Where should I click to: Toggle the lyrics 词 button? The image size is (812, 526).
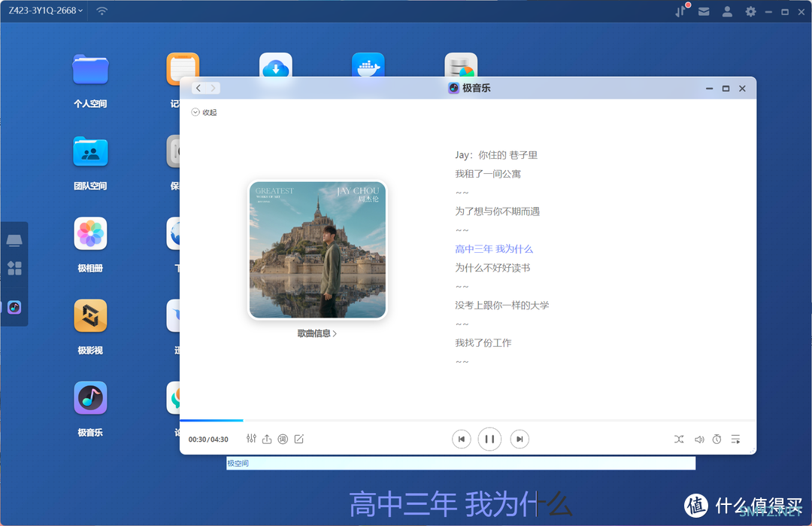pos(283,439)
